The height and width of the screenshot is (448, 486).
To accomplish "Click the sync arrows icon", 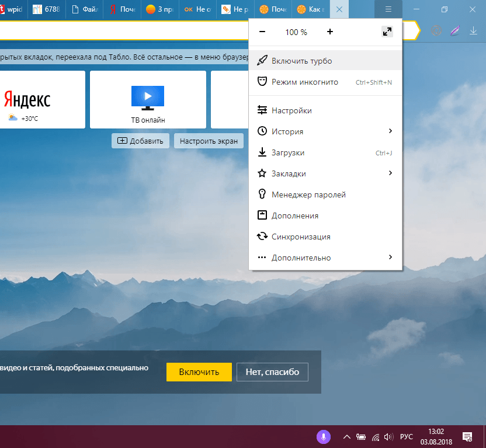I will tap(262, 236).
